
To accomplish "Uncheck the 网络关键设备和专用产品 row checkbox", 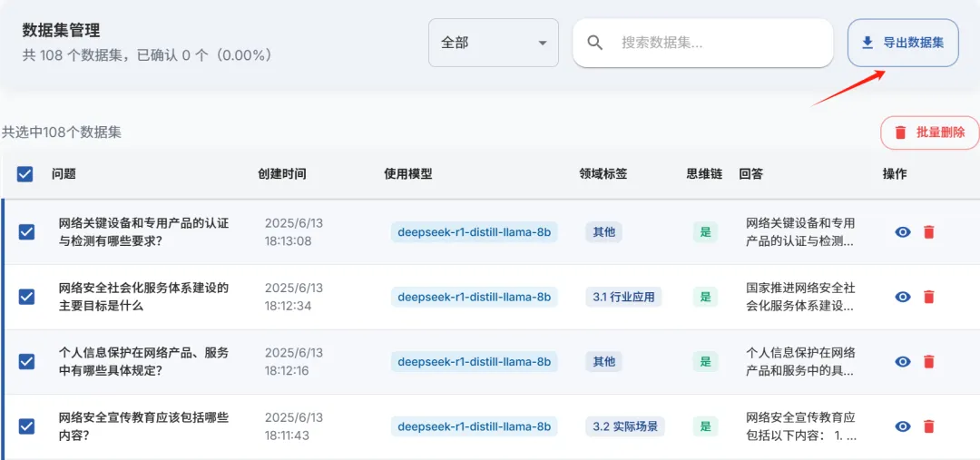I will (26, 232).
